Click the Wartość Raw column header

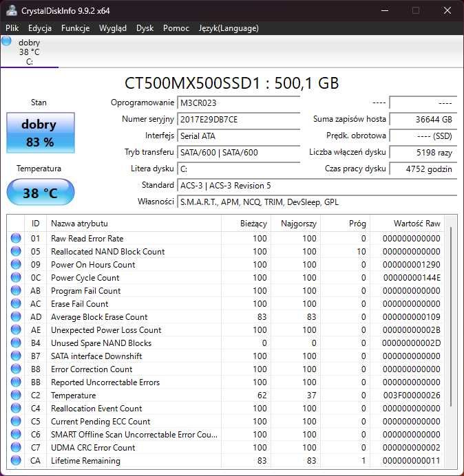click(407, 224)
